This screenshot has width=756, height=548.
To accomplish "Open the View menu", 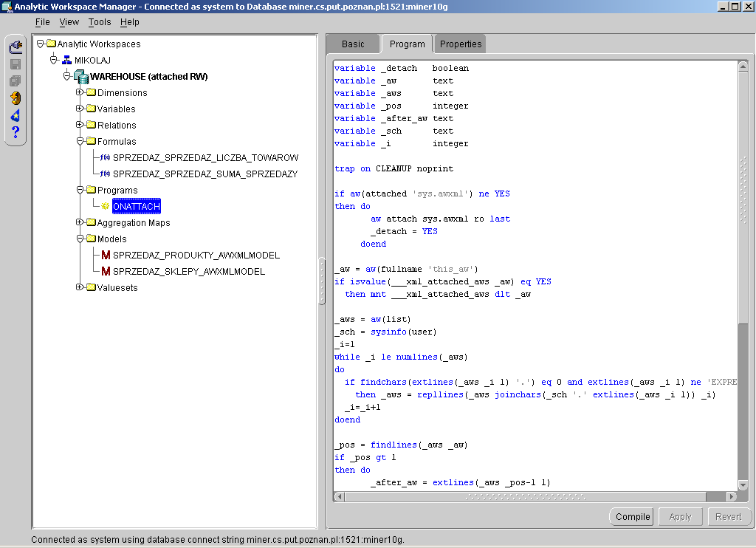I will tap(69, 22).
